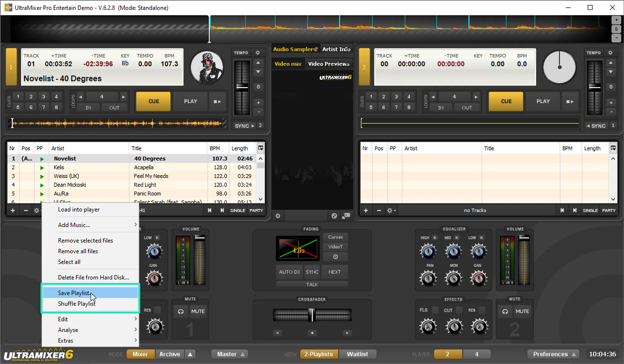Click the headphone monitor icon on channel 1
The height and width of the screenshot is (364, 624).
[x=181, y=311]
